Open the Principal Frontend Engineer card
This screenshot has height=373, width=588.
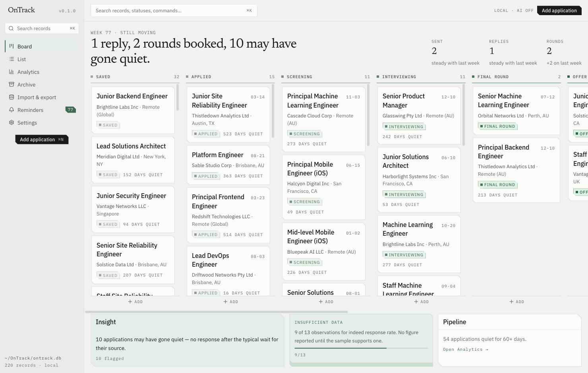pos(228,215)
